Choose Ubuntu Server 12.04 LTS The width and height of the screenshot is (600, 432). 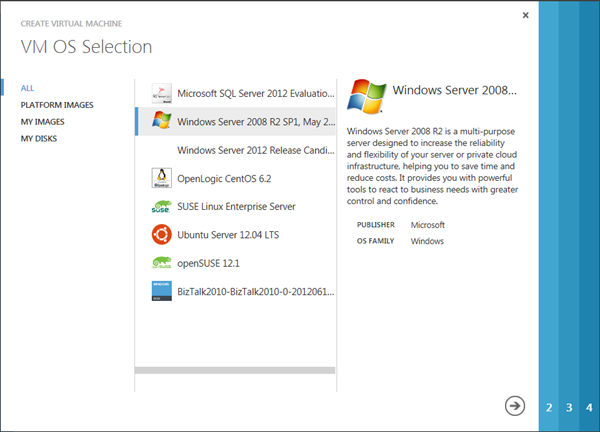coord(236,235)
